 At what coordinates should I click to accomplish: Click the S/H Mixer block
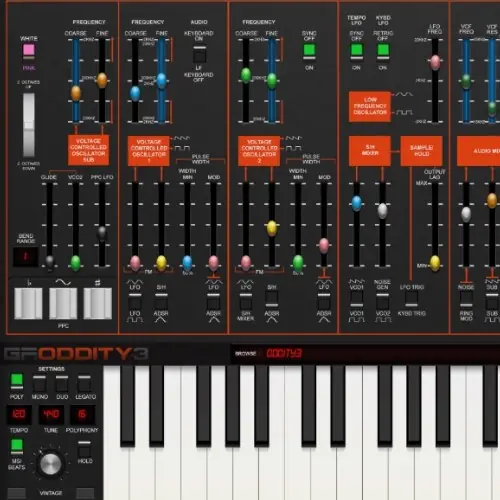(x=370, y=151)
